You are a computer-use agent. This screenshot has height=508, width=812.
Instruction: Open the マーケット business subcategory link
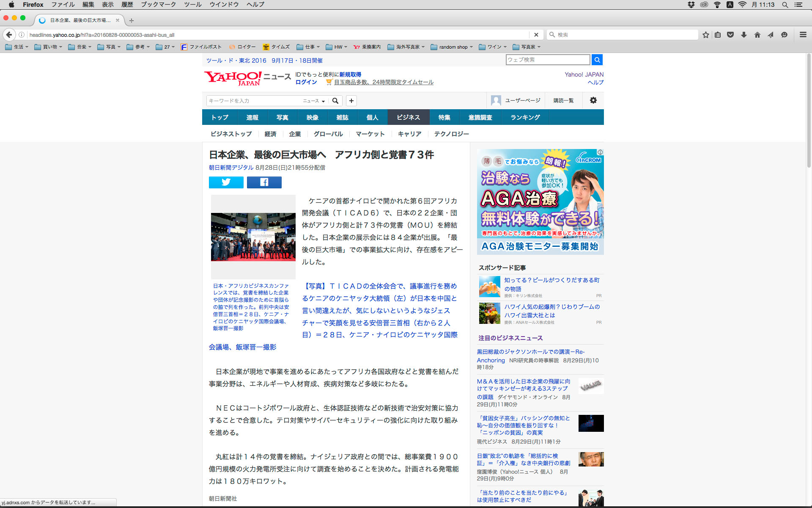tap(370, 134)
